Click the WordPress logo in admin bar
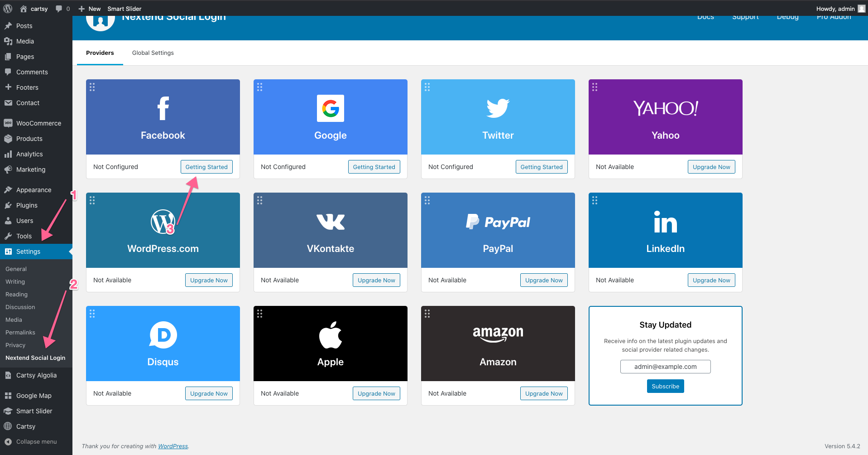868x455 pixels. click(8, 9)
